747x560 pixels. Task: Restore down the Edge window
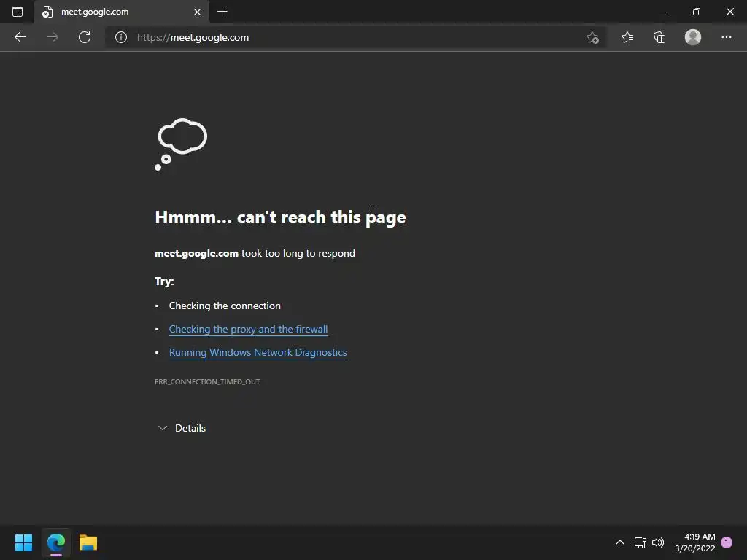[697, 12]
